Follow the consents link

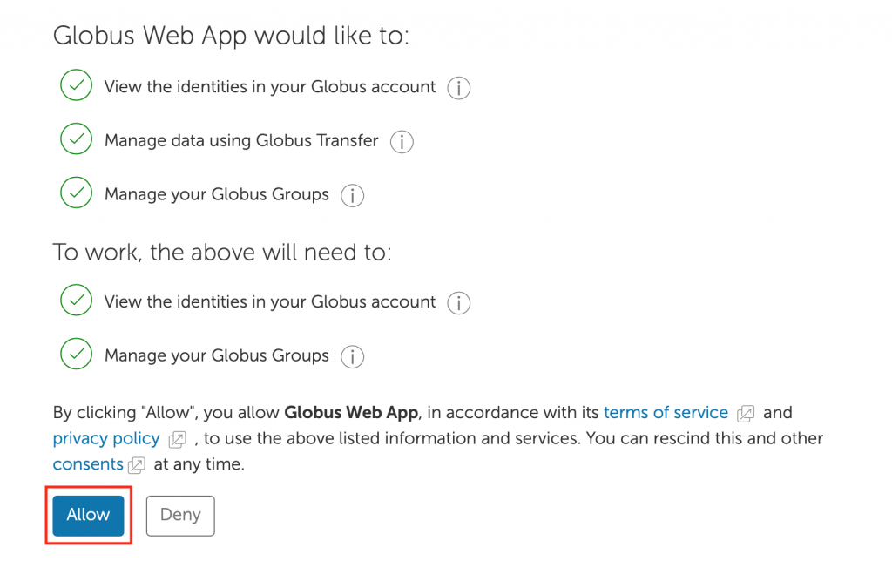(88, 464)
